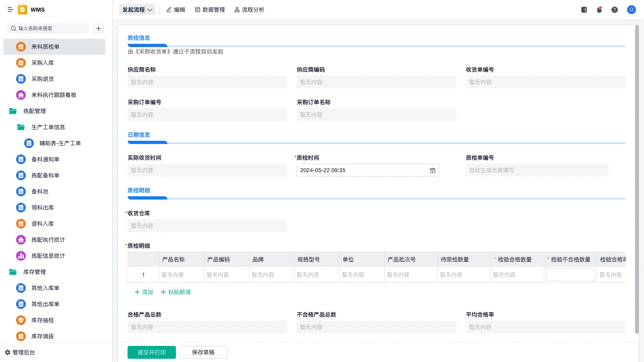This screenshot has width=644, height=362.
Task: Open 管理后台 settings
Action: click(20, 352)
